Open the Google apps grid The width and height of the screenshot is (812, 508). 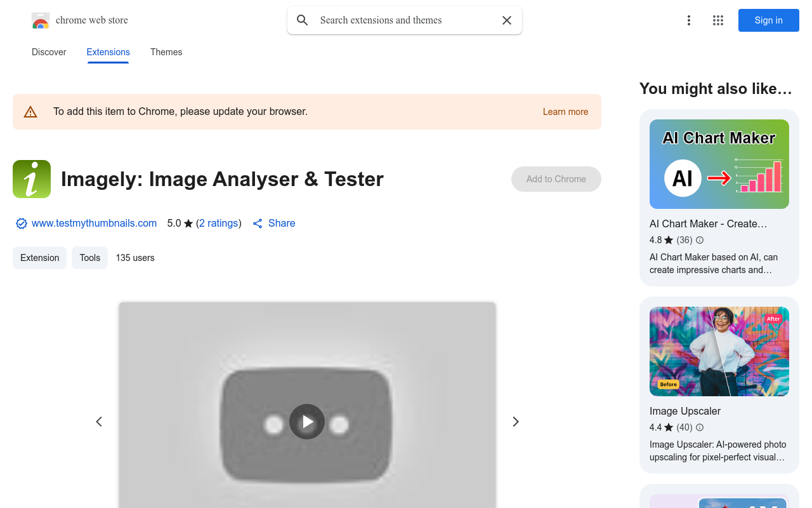(718, 20)
